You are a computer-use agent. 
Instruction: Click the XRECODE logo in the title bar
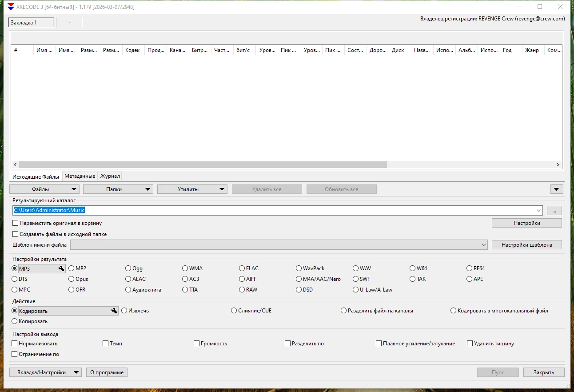pyautogui.click(x=11, y=7)
